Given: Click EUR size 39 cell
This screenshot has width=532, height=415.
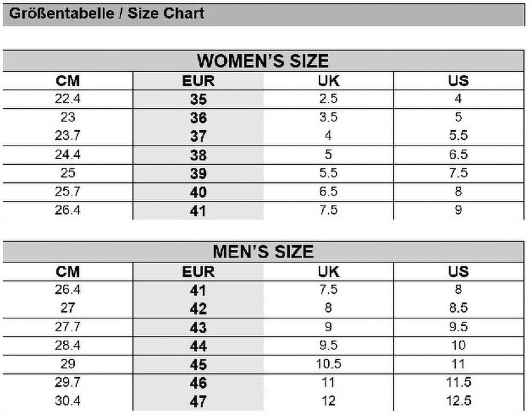Looking at the screenshot, I should tap(198, 174).
